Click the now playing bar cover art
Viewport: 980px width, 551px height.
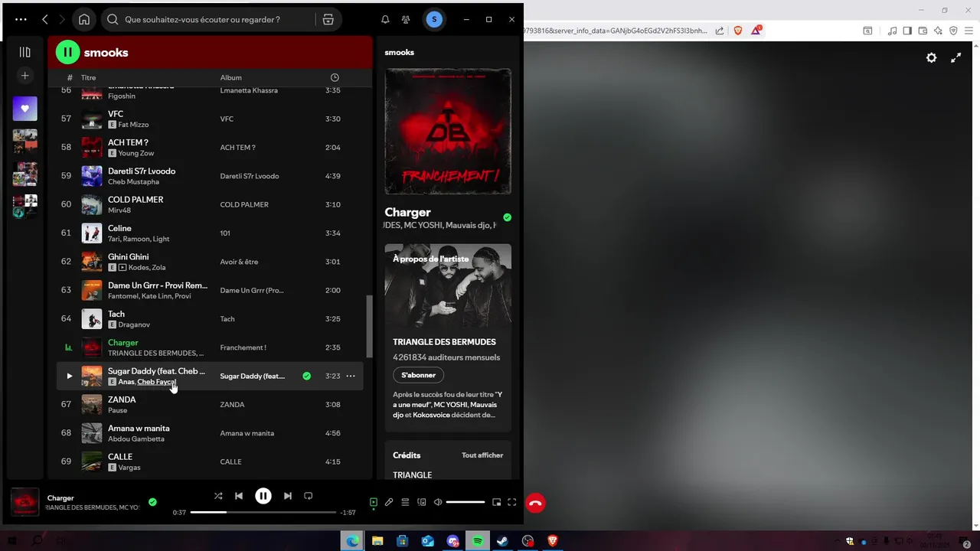24,502
